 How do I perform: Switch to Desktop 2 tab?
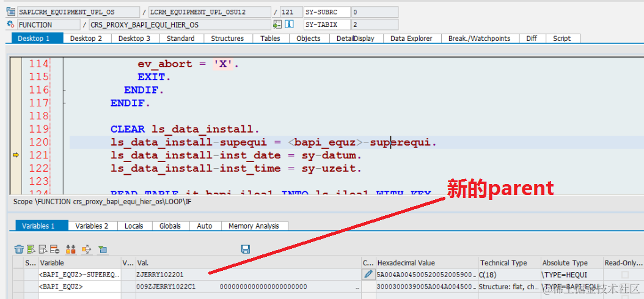pos(86,39)
